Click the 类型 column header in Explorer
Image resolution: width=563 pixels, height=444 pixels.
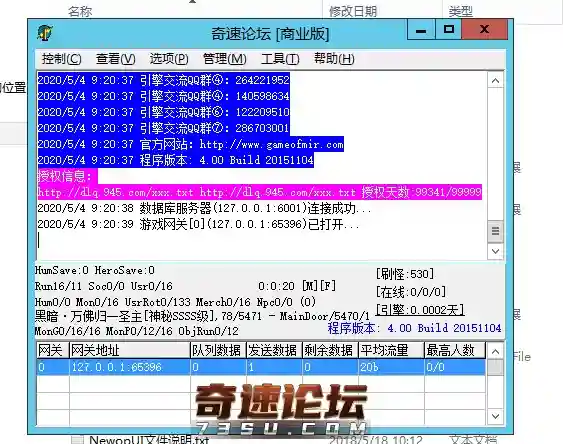[460, 11]
